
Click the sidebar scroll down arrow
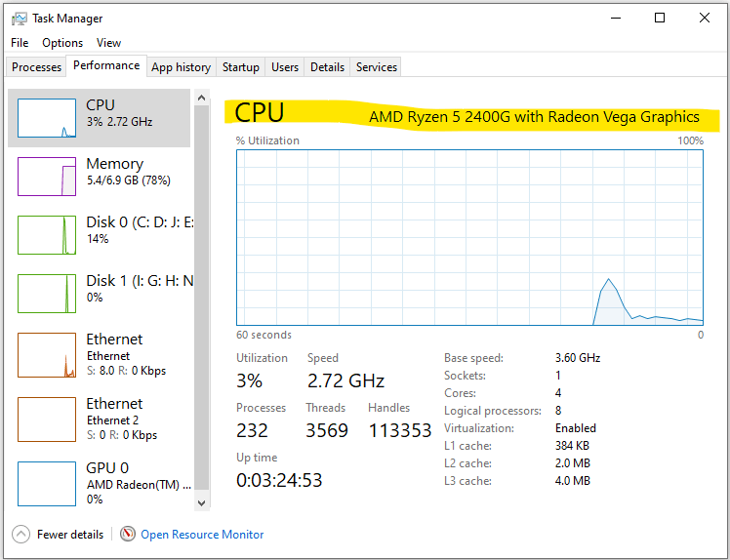tap(201, 502)
